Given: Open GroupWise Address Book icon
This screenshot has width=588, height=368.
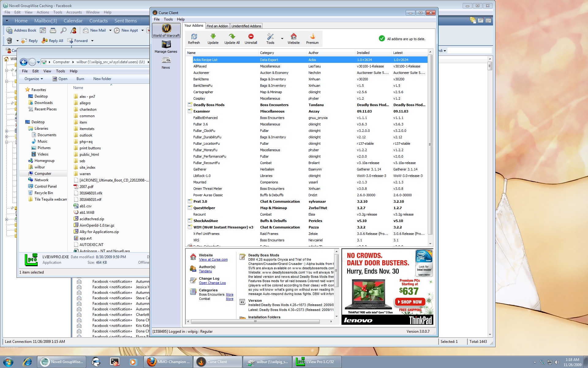Looking at the screenshot, I should [21, 30].
